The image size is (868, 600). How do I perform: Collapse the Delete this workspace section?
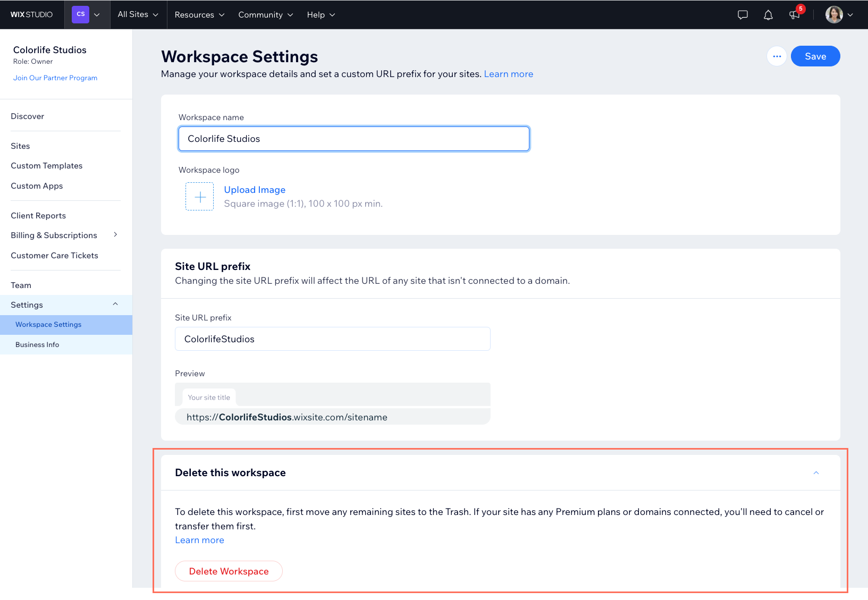pyautogui.click(x=816, y=473)
